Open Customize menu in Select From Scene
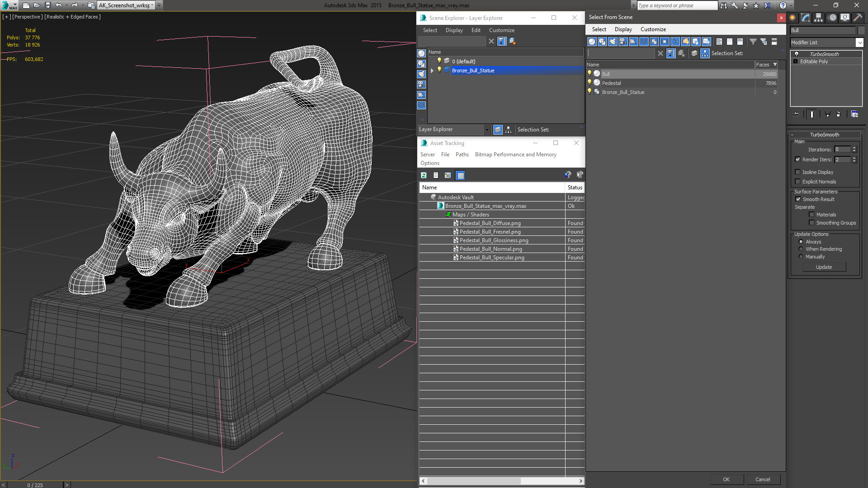This screenshot has height=488, width=868. click(653, 29)
